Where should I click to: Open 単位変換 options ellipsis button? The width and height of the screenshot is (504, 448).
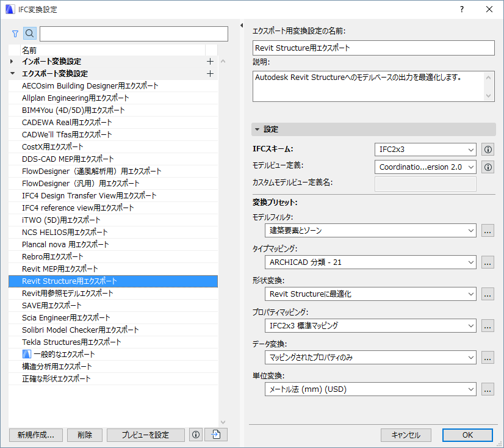click(488, 389)
